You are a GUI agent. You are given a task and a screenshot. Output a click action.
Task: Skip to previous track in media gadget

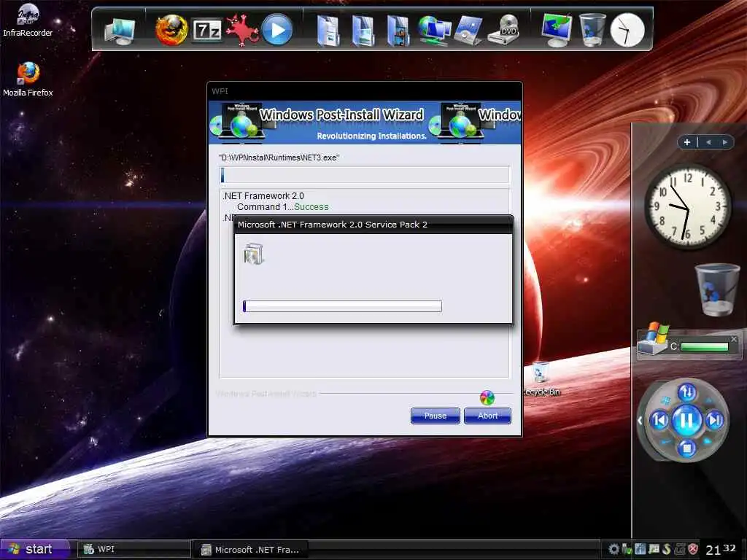click(659, 420)
